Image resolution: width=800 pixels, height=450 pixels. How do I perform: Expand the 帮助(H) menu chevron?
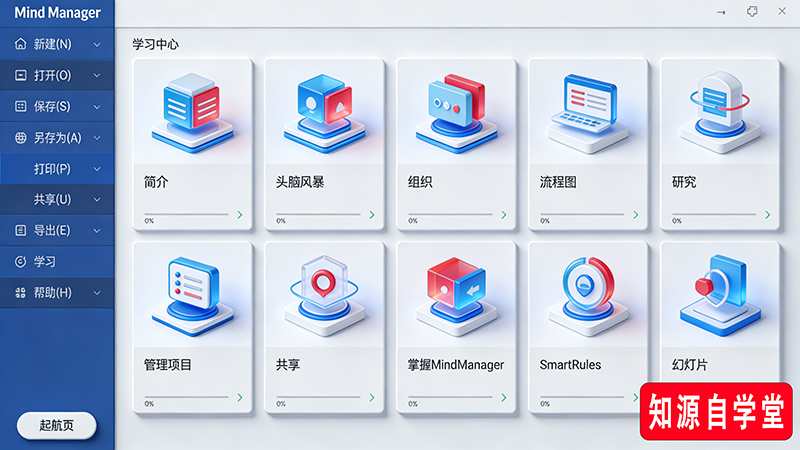(x=97, y=293)
